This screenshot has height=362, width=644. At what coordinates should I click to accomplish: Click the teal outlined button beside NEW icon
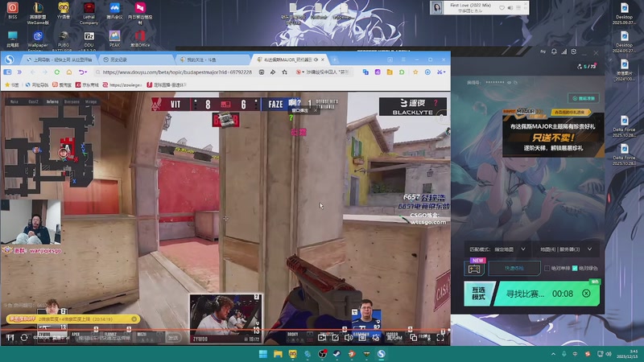(x=514, y=269)
